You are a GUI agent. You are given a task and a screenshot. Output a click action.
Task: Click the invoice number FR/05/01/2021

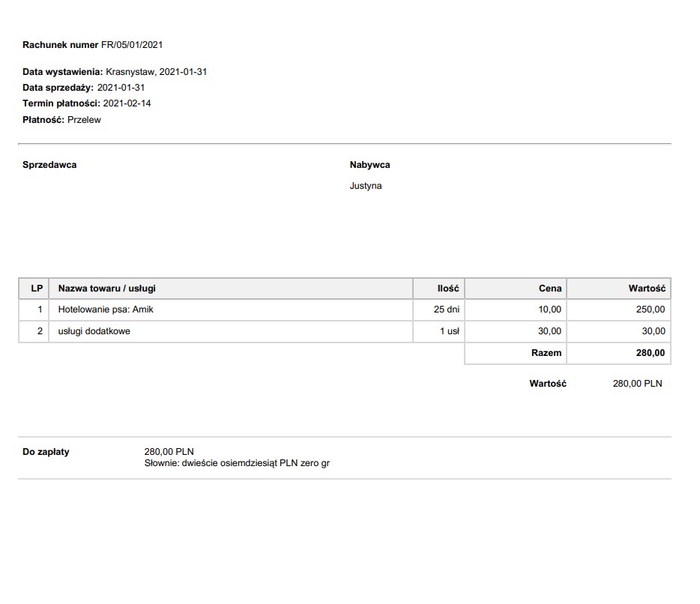point(132,45)
